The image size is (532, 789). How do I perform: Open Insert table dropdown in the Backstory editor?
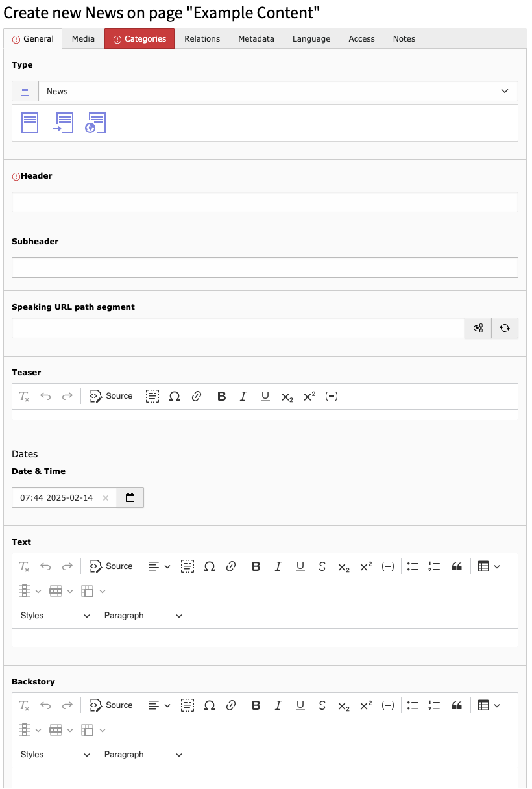point(489,705)
